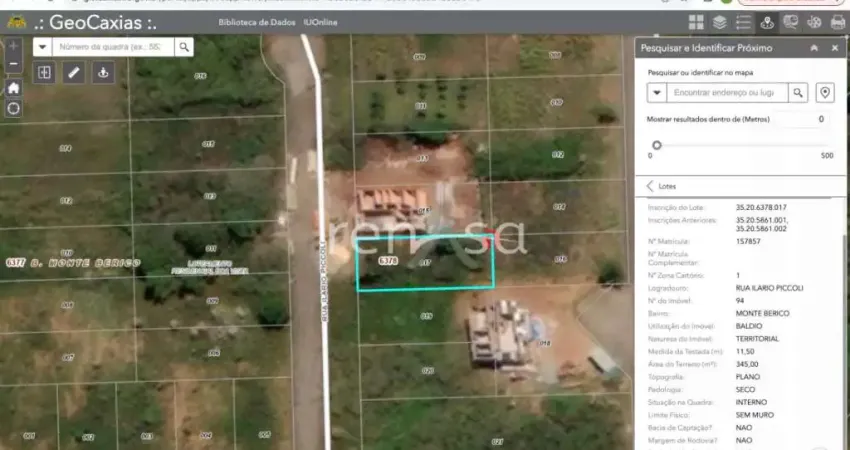This screenshot has width=850, height=450.
Task: Zoom out on the map
Action: click(13, 64)
